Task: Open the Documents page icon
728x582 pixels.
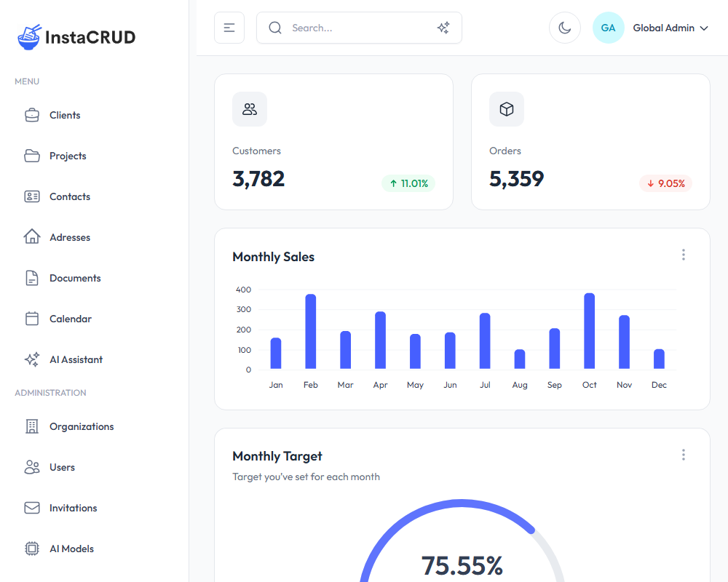Action: point(32,278)
